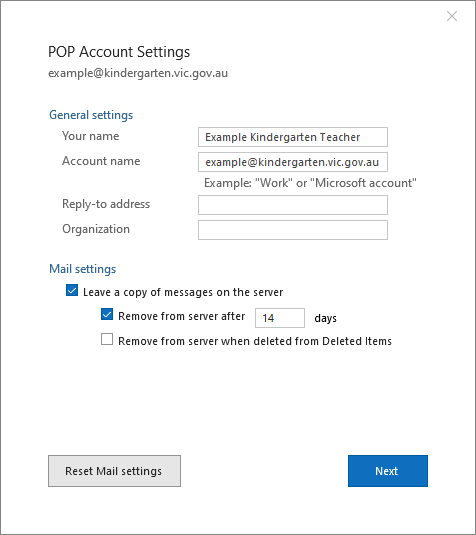The height and width of the screenshot is (535, 476).
Task: Uncheck Remove from server after days checkbox
Action: [107, 315]
